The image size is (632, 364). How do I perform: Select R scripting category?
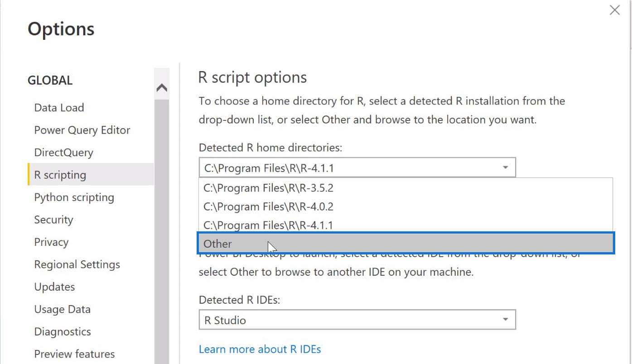tap(91, 175)
